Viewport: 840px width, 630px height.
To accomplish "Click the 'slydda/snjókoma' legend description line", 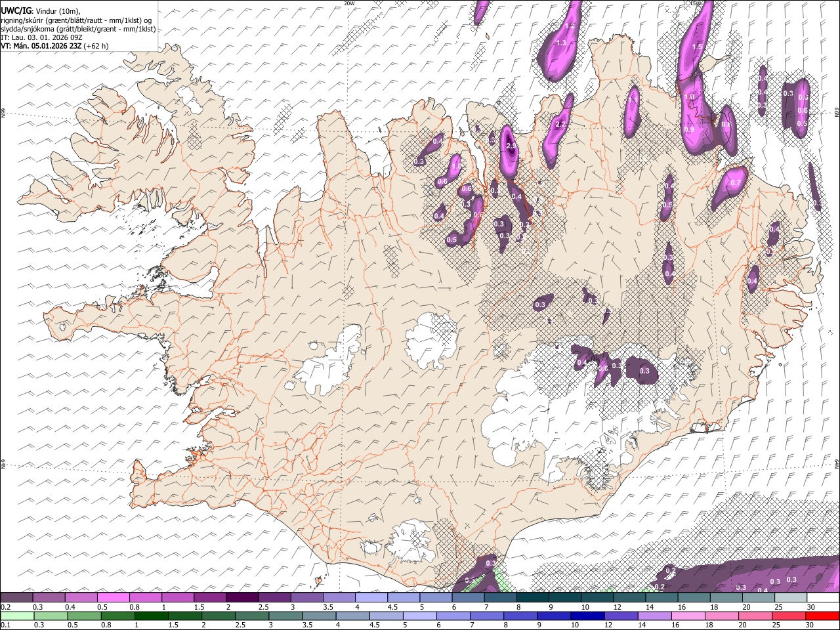I will point(79,29).
